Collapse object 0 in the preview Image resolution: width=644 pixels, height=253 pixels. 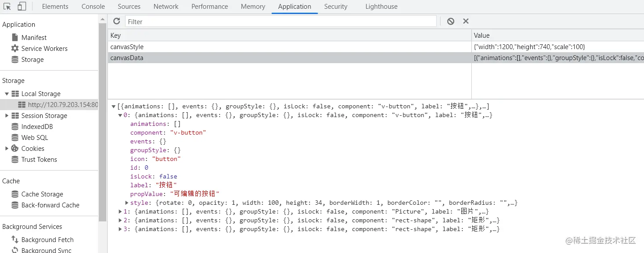(120, 115)
